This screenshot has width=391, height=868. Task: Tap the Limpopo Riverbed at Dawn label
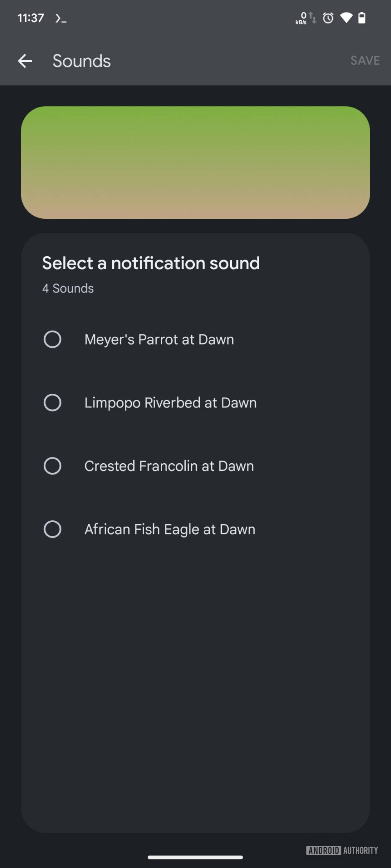(x=170, y=402)
